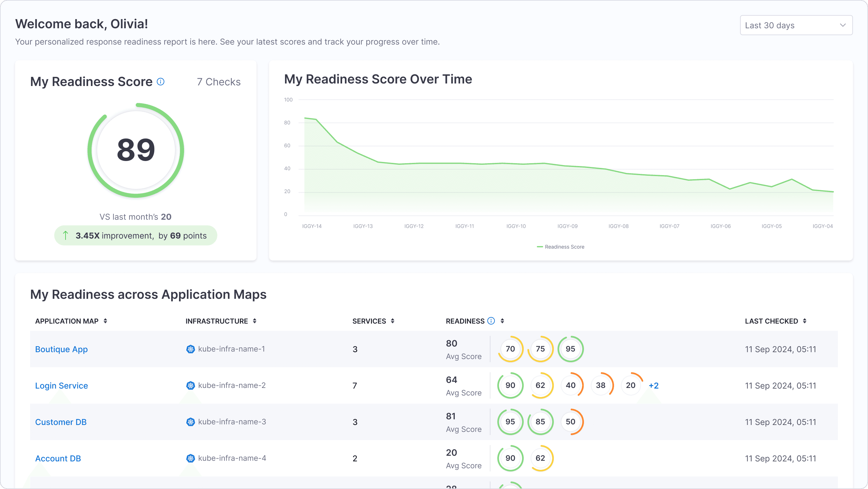The image size is (868, 489).
Task: Sort table by the INFRASTRUCTURE column
Action: coord(255,321)
